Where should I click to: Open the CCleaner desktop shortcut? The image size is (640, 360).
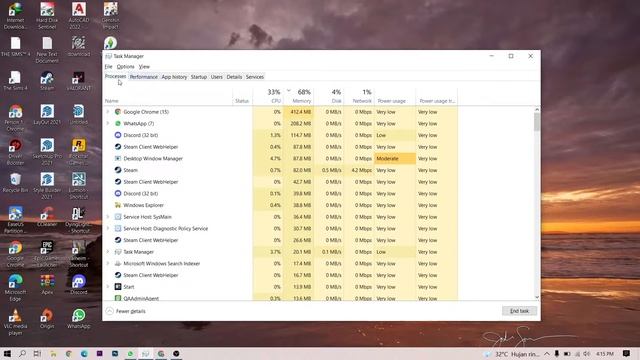click(47, 216)
